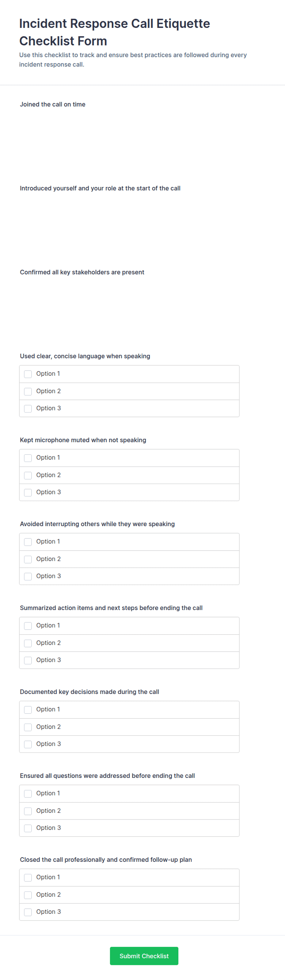Mark Option 3 for summarized action items

pos(28,661)
